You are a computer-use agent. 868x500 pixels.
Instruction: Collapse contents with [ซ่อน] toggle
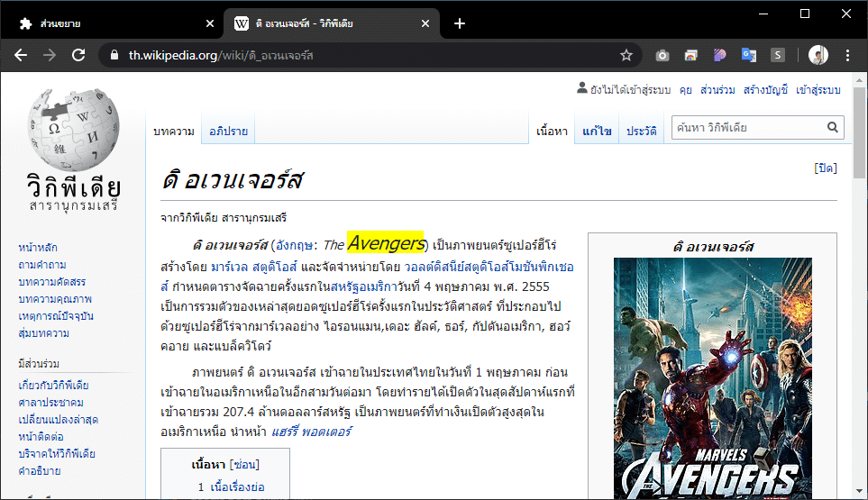(244, 465)
